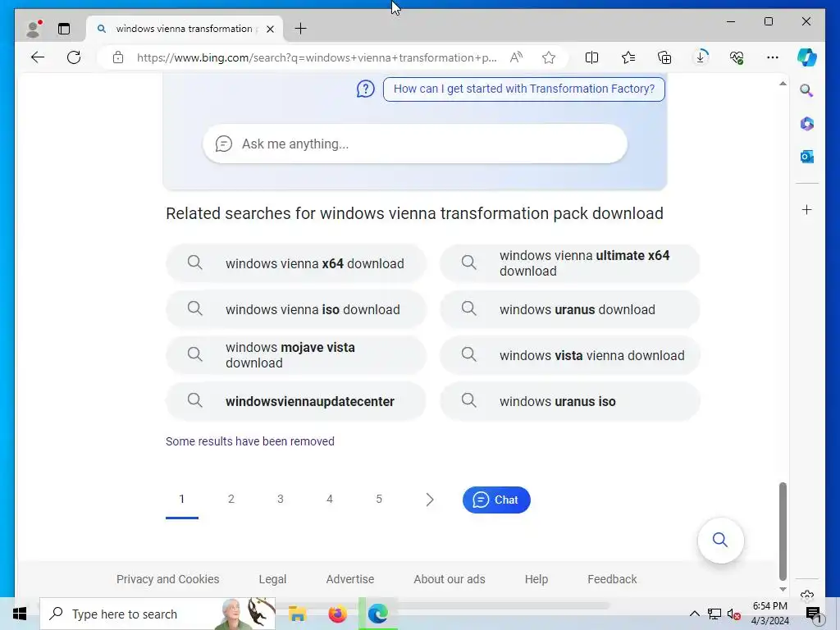Activate Read aloud icon in address bar

tap(516, 57)
